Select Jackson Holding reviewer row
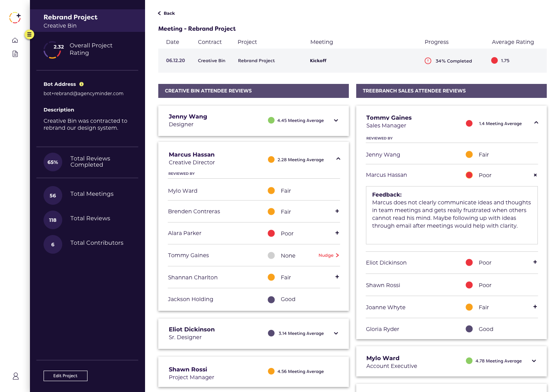Viewport: 560px width, 392px height. 254,299
